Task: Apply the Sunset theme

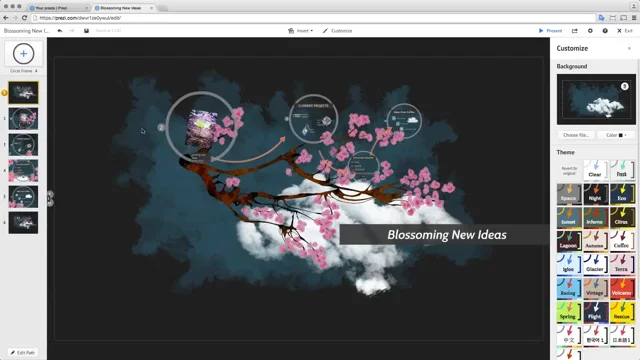Action: pos(569,218)
